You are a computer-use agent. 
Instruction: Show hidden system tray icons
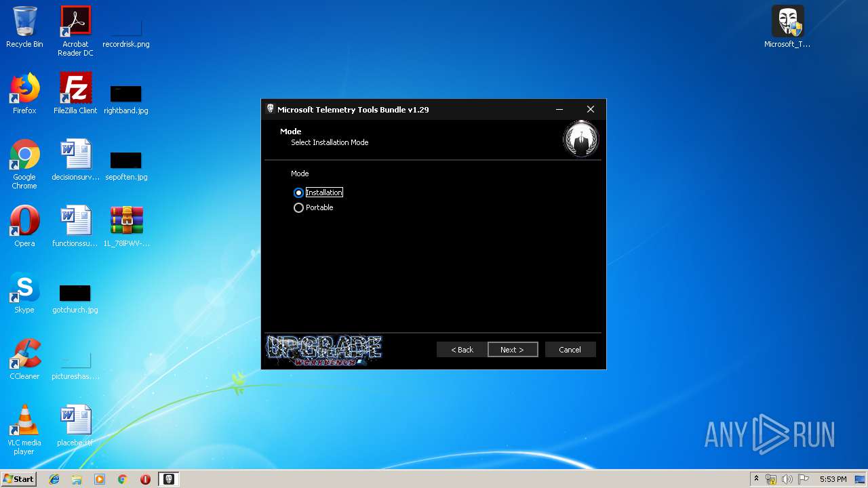point(756,479)
